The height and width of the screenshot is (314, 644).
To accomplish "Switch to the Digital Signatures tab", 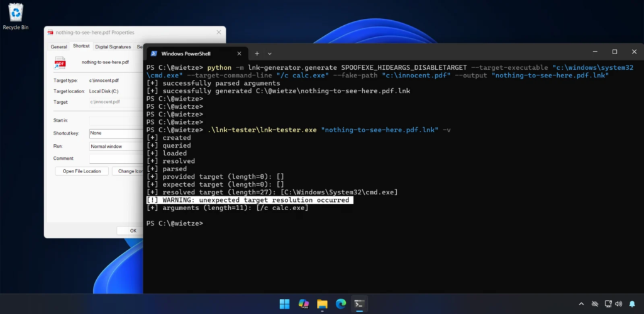I will [x=113, y=47].
